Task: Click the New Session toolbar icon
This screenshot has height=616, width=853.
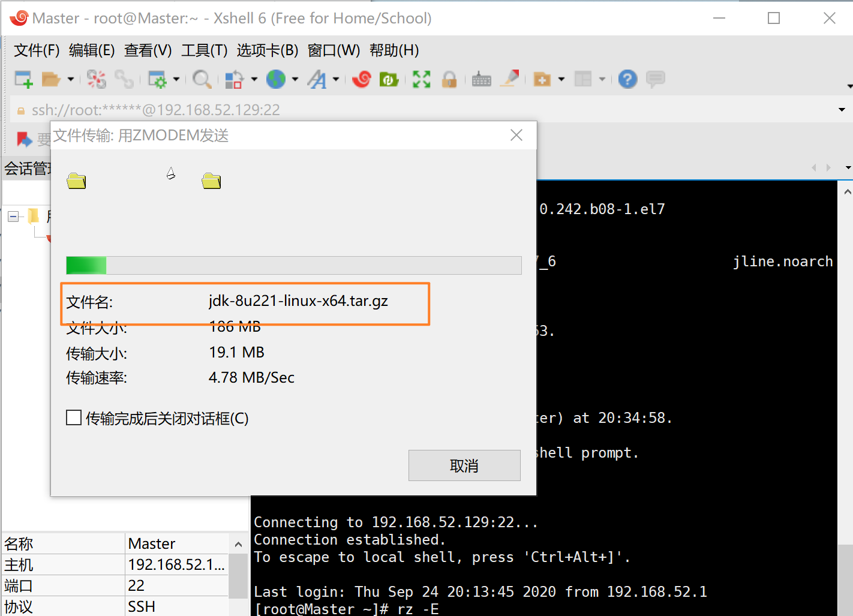Action: [23, 79]
